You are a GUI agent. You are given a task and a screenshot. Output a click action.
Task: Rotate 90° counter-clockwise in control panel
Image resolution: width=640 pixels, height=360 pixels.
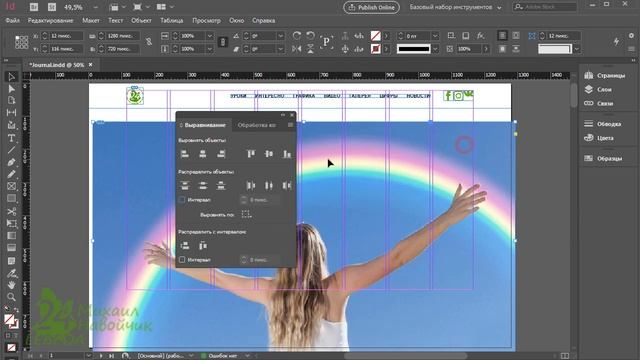point(310,36)
